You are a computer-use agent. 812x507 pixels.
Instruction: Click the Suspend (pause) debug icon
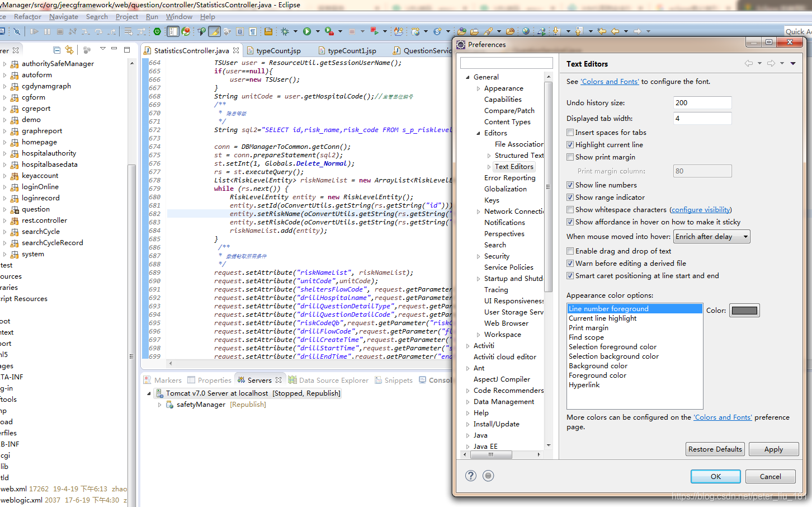tap(47, 31)
